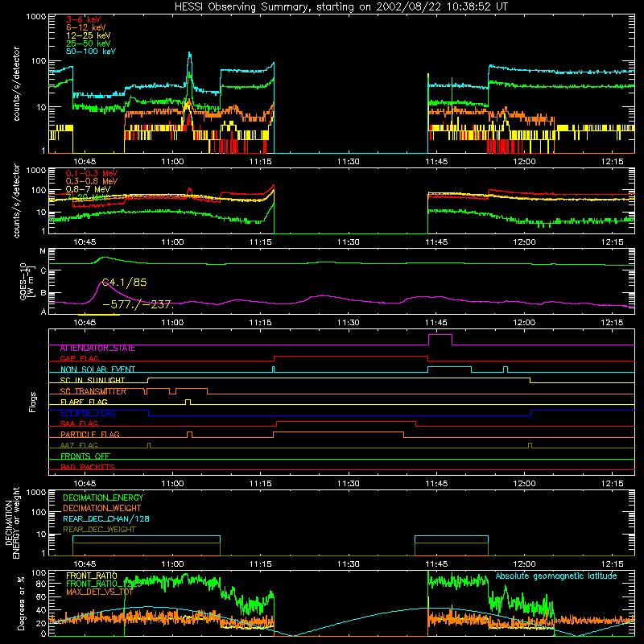Click the yellow FRONT_RATIO legend label

92,576
